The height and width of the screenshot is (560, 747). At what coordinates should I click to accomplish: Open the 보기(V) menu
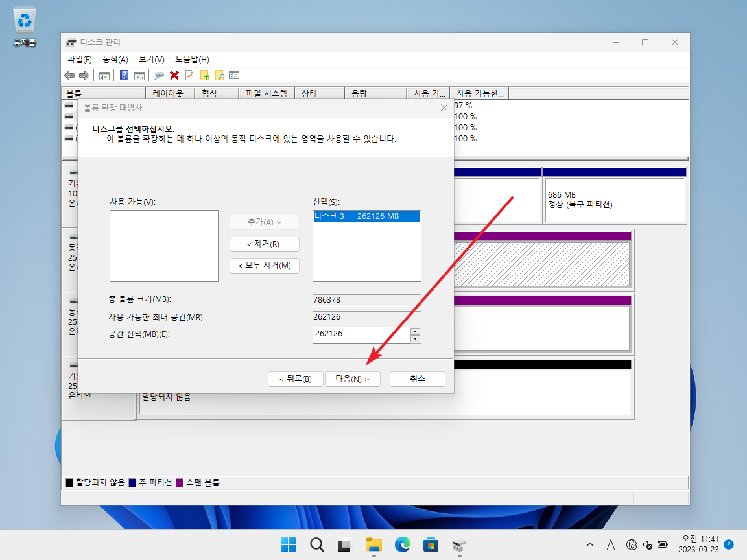(x=152, y=59)
